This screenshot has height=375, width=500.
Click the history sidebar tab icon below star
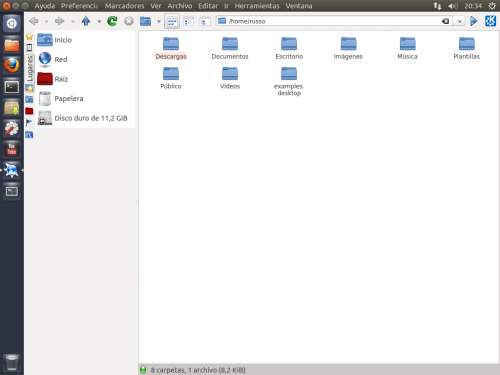click(29, 47)
